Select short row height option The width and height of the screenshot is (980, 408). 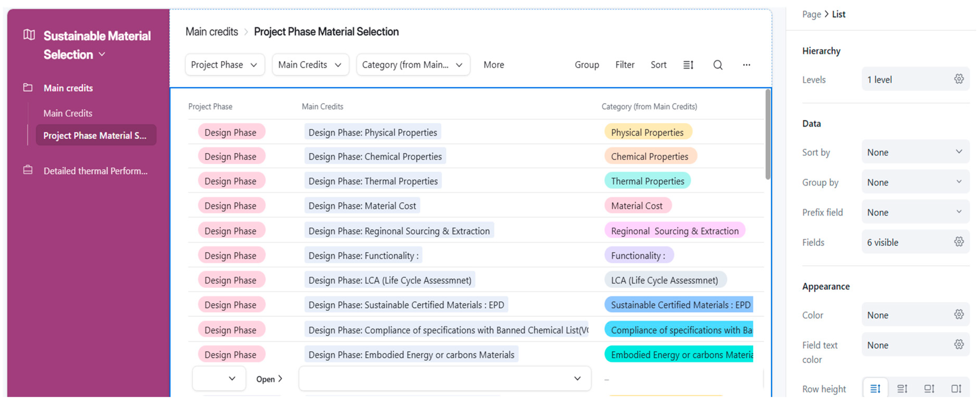point(875,388)
